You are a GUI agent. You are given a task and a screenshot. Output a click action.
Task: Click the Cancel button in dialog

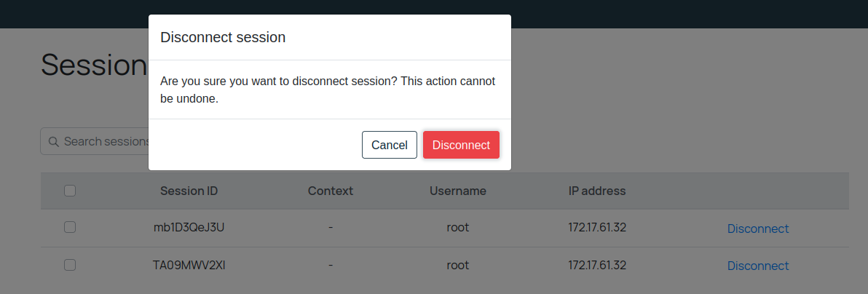click(x=389, y=145)
